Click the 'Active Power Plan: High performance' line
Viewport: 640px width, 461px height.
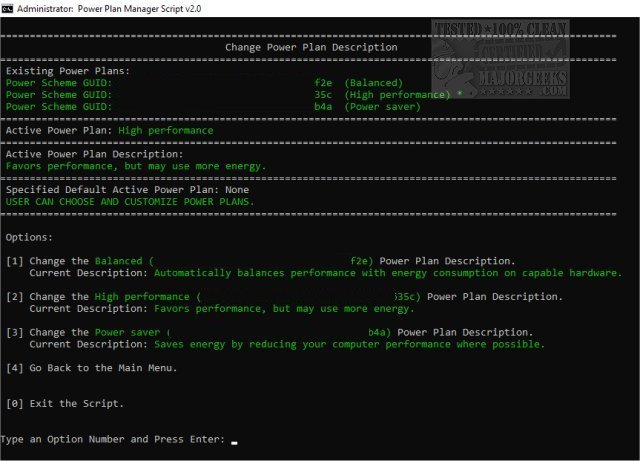[x=109, y=131]
